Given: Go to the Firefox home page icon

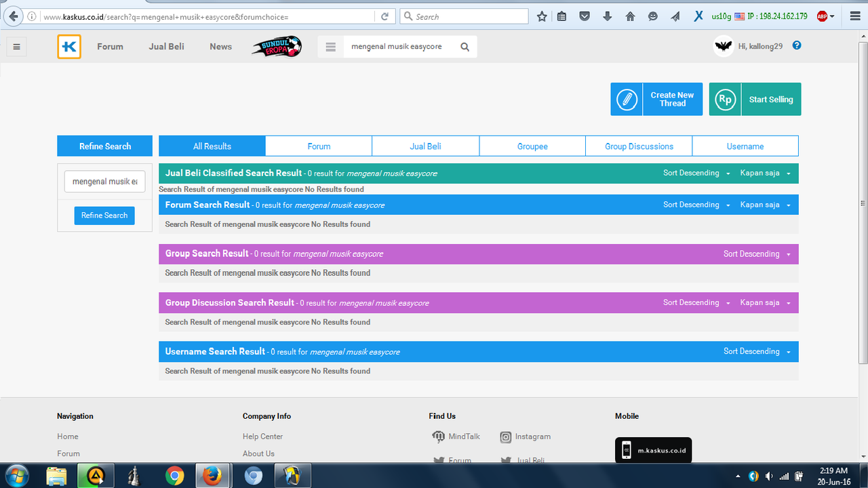Looking at the screenshot, I should pyautogui.click(x=630, y=16).
